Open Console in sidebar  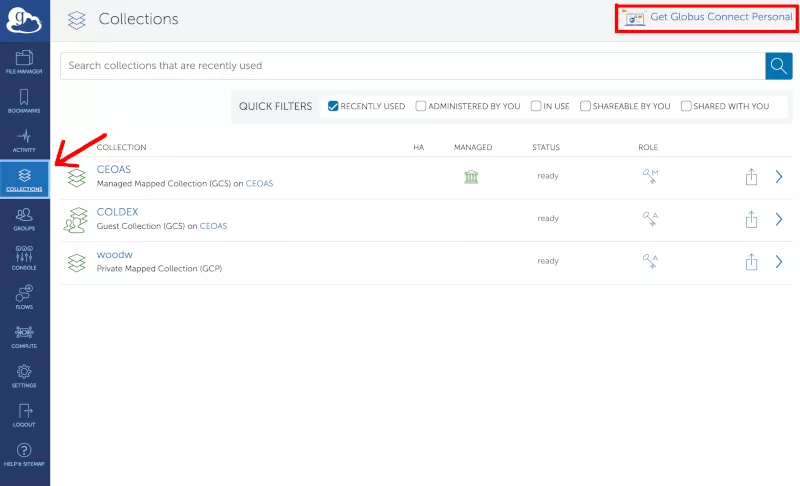(24, 258)
